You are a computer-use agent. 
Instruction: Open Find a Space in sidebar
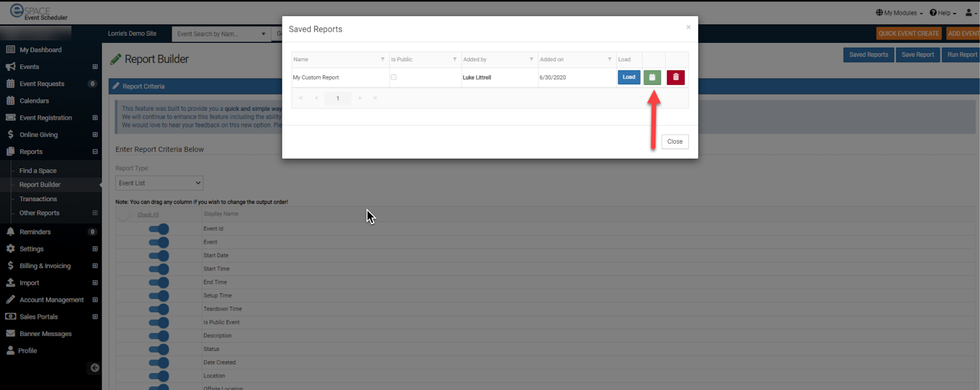(x=38, y=171)
